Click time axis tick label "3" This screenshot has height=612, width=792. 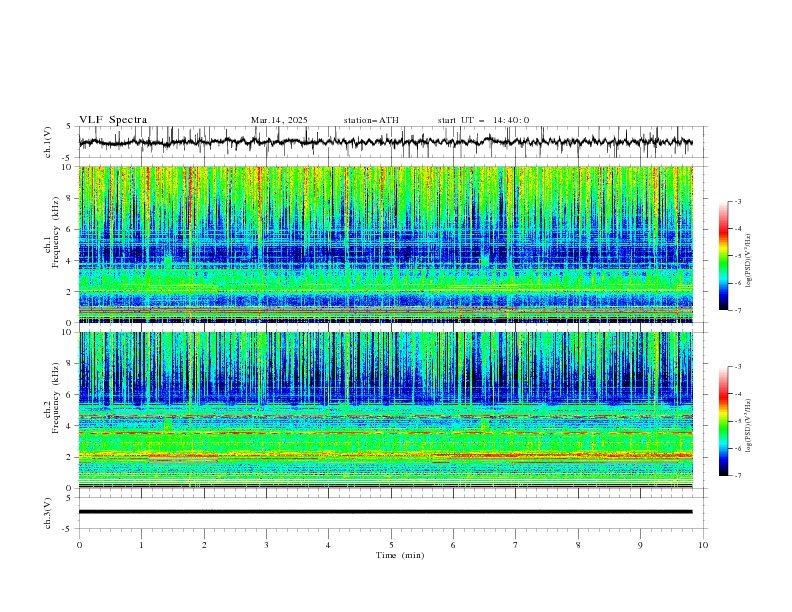tap(266, 545)
